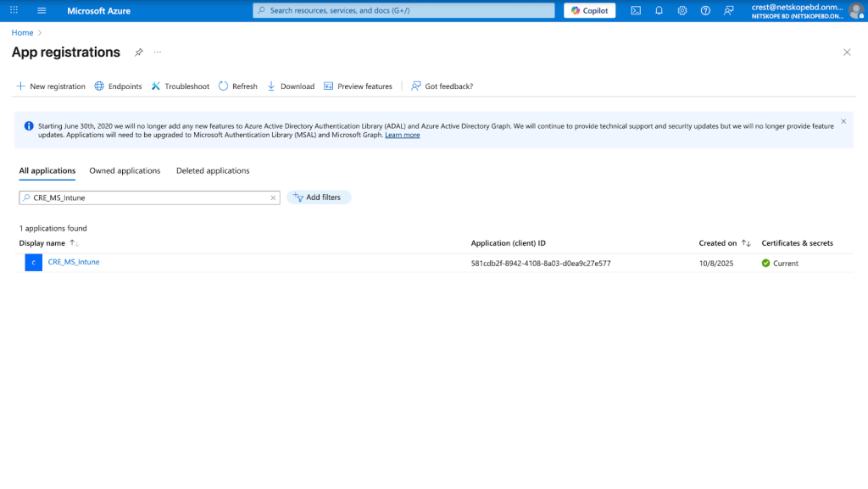Click the CRE_MS_Intune search filter box

149,197
